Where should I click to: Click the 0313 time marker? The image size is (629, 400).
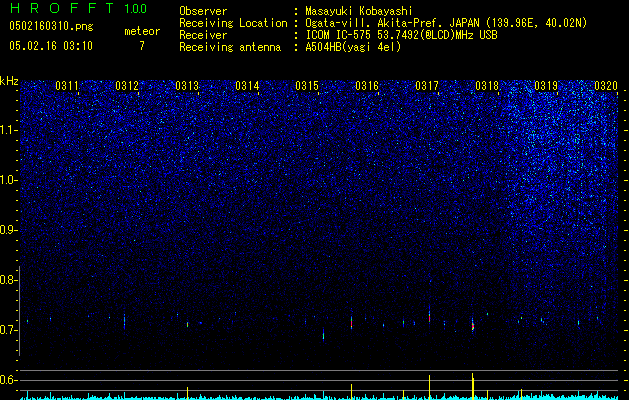click(x=187, y=86)
